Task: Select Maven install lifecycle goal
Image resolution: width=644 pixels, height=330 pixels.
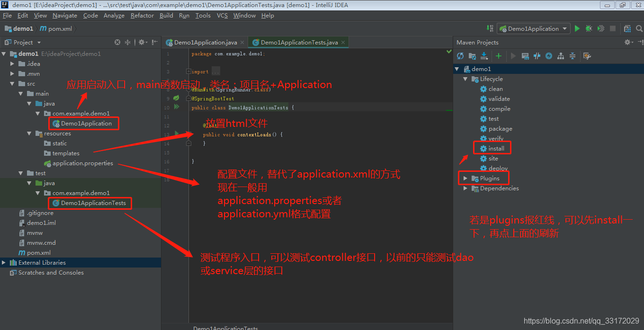Action: pyautogui.click(x=496, y=148)
